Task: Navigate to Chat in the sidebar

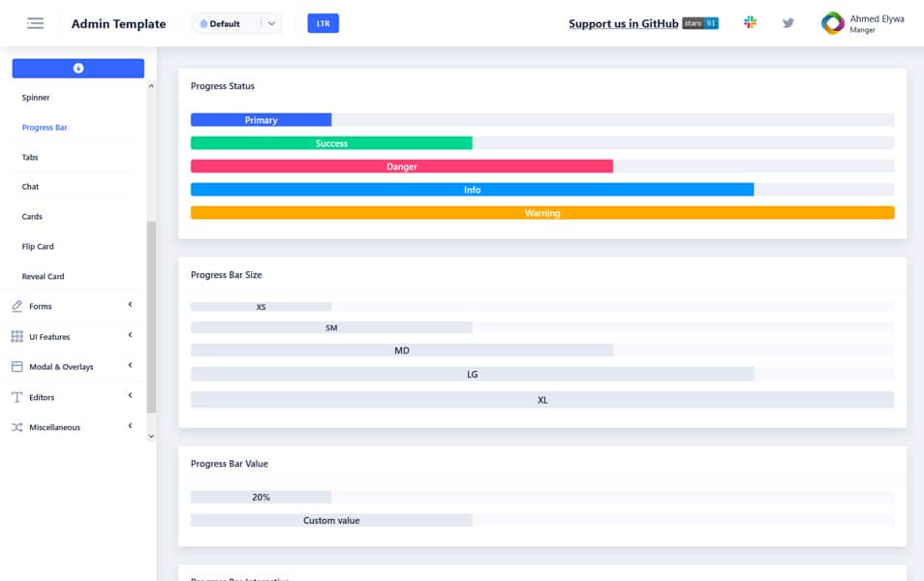Action: [x=29, y=186]
